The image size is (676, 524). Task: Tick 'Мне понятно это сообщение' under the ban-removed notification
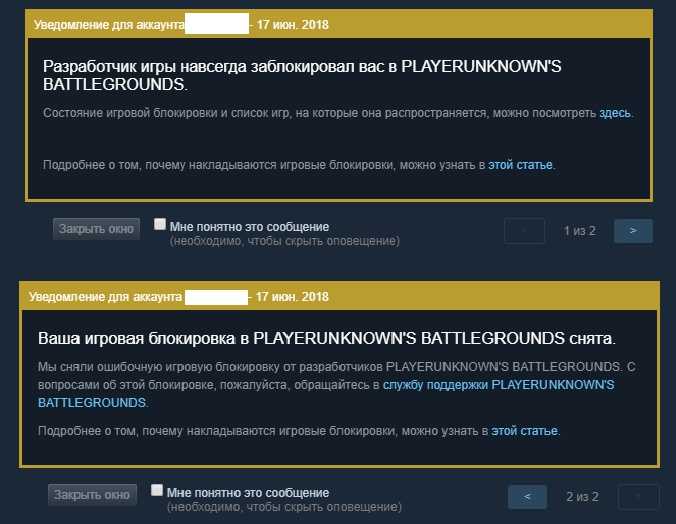click(157, 490)
